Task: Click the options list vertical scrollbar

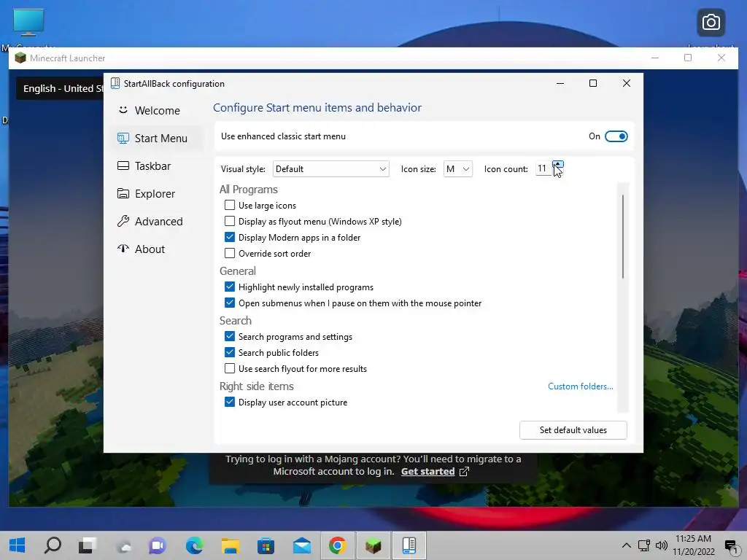Action: point(623,237)
